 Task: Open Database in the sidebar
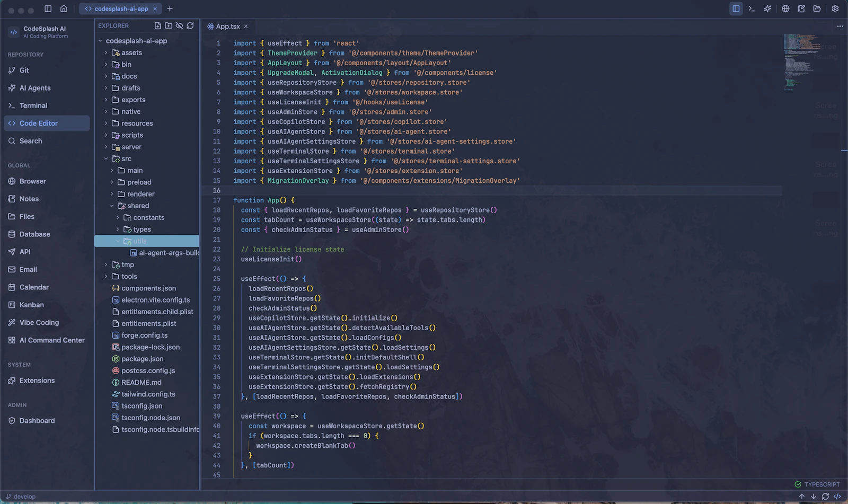[47, 234]
